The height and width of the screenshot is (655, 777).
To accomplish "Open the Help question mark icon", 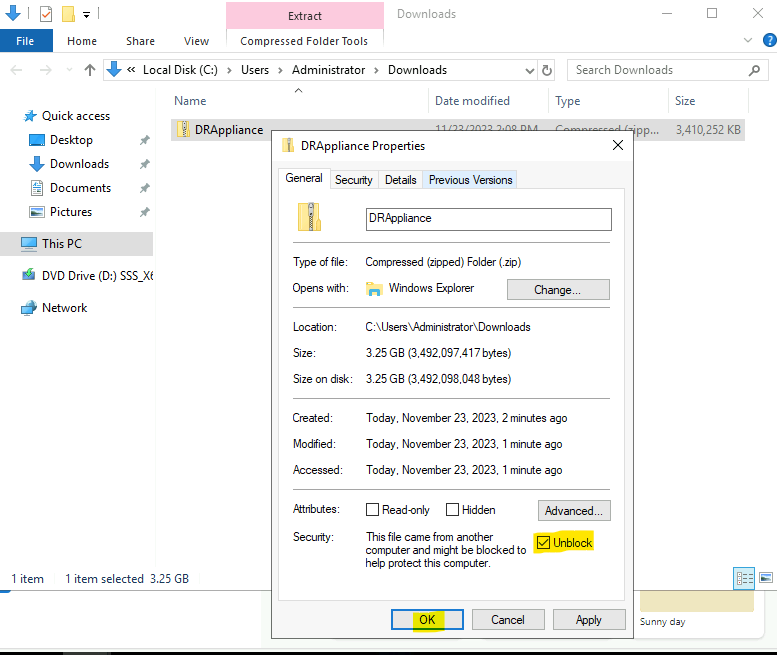I will click(770, 40).
